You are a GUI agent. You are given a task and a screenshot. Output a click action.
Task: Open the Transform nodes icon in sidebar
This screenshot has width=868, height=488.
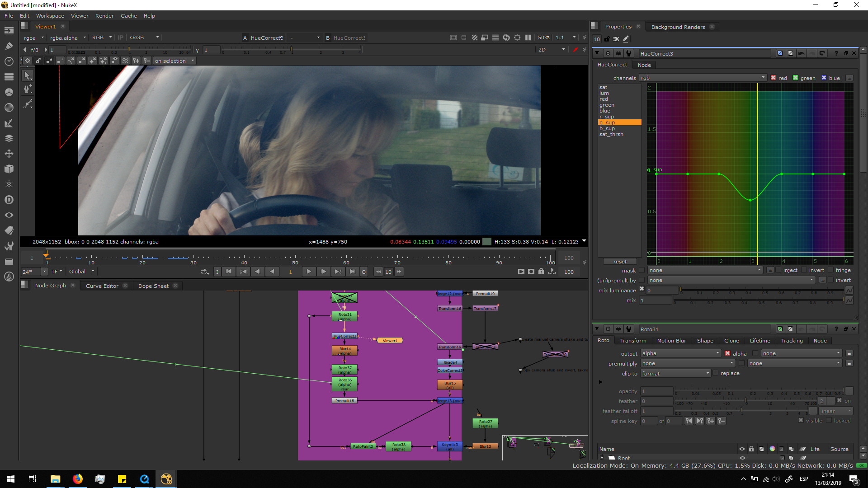point(9,154)
